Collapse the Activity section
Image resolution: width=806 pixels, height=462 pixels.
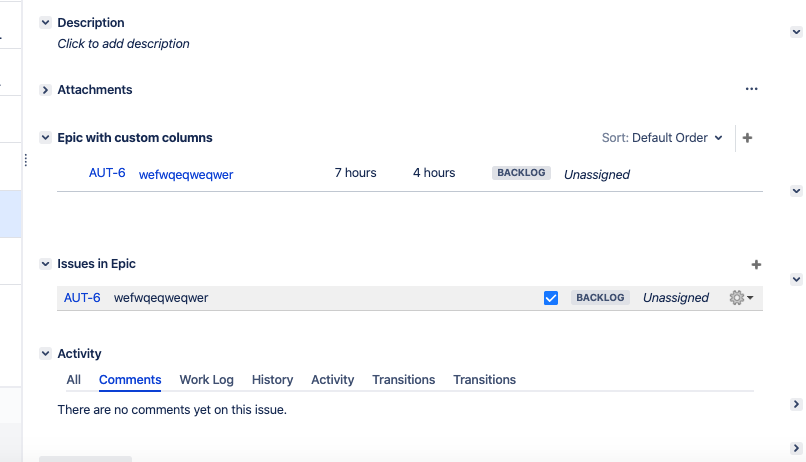click(45, 354)
